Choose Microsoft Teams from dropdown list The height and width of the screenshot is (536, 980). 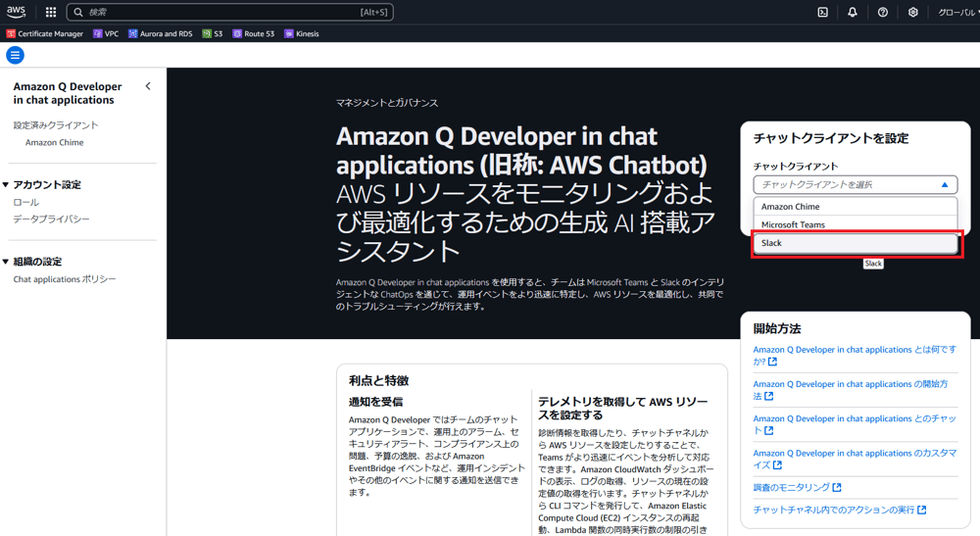pyautogui.click(x=855, y=224)
